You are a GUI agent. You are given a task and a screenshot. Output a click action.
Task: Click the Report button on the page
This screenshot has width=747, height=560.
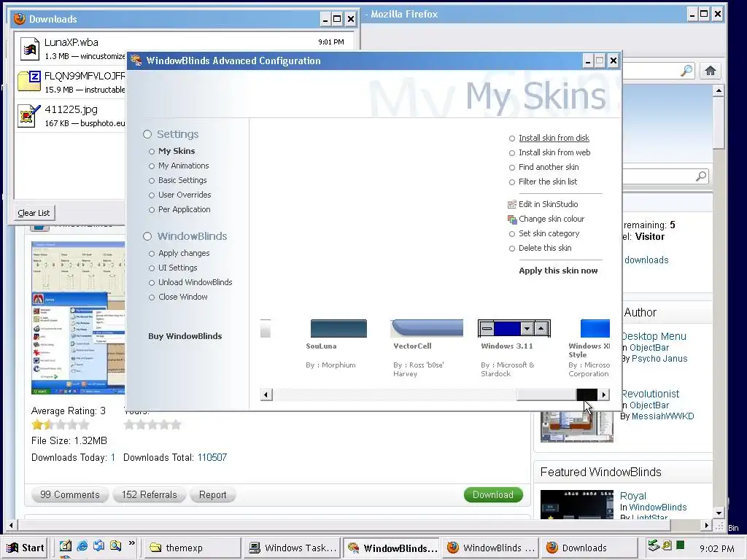(212, 495)
